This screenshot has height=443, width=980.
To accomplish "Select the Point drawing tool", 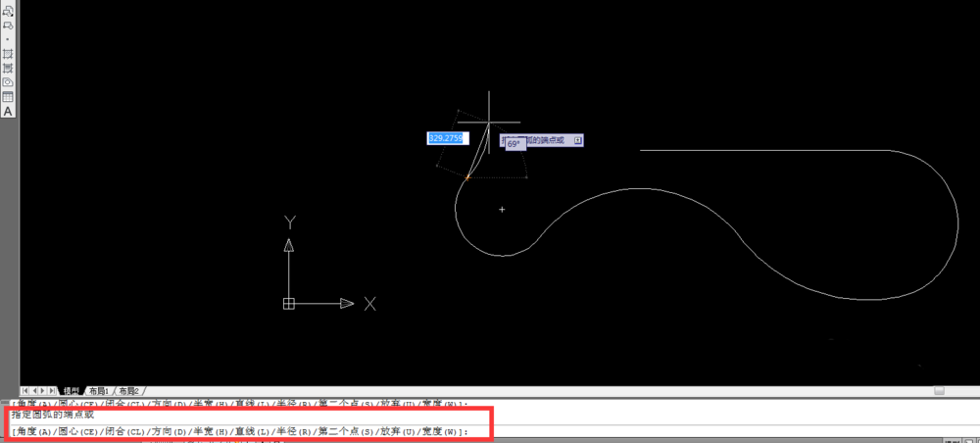I will 8,39.
